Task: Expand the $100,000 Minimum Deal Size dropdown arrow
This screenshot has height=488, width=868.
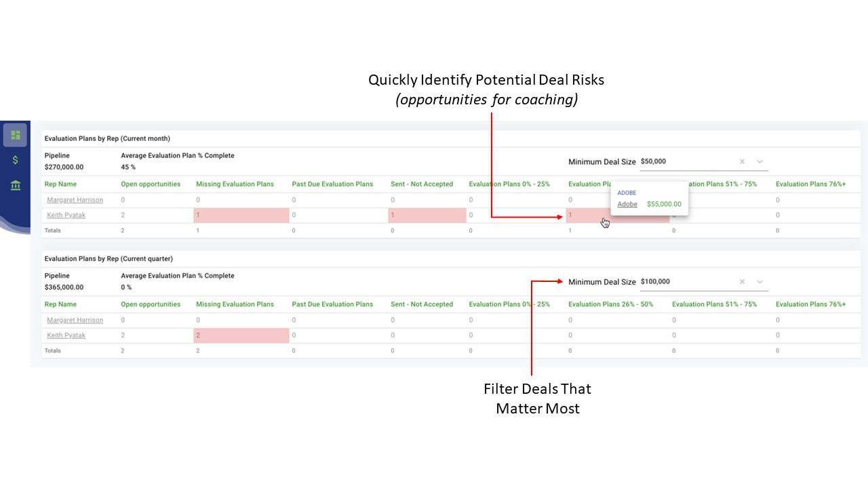Action: click(x=759, y=282)
